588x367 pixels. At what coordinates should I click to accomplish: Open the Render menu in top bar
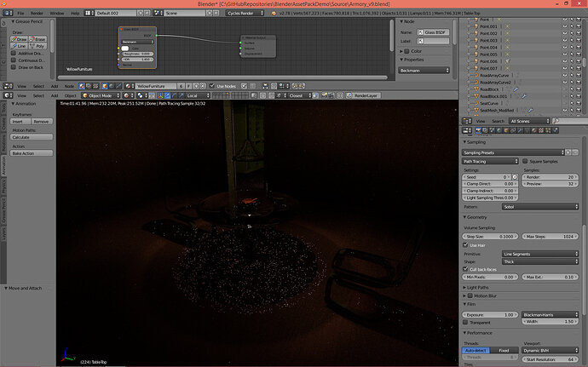(37, 13)
